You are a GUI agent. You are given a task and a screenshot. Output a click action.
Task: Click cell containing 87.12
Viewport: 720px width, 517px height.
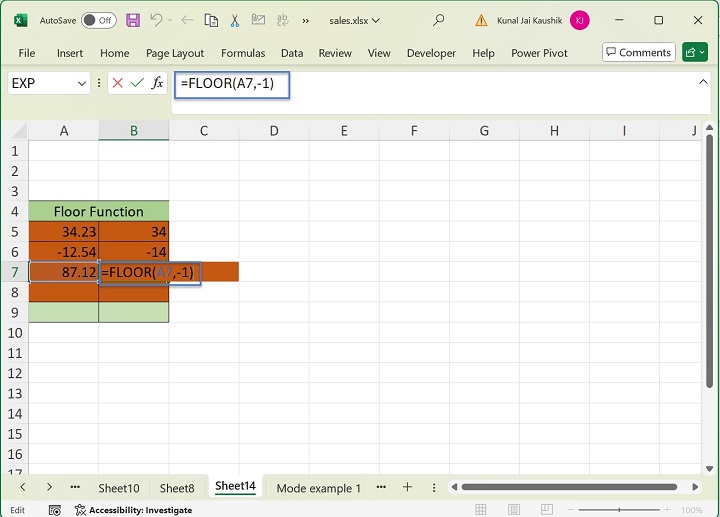coord(64,272)
